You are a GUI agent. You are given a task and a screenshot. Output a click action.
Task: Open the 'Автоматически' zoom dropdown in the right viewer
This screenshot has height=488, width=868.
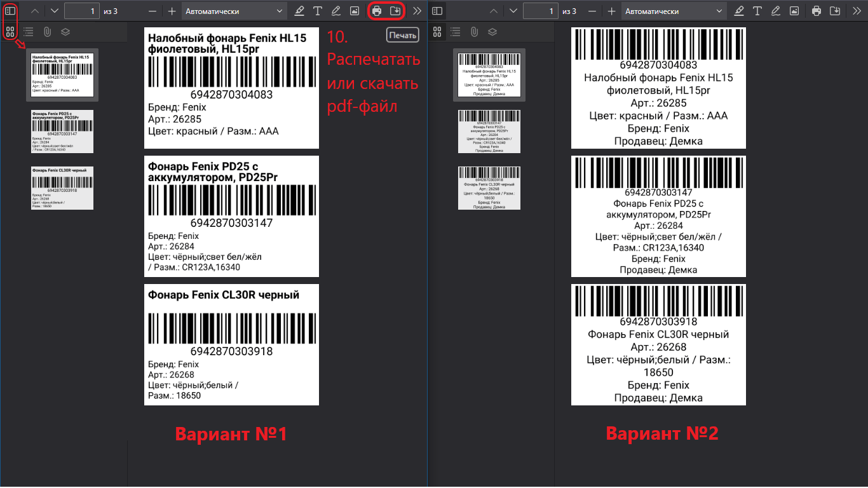[x=674, y=11]
